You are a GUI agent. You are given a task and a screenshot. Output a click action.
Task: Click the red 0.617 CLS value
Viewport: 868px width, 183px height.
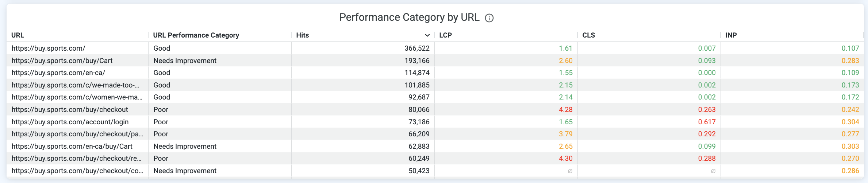coord(707,122)
